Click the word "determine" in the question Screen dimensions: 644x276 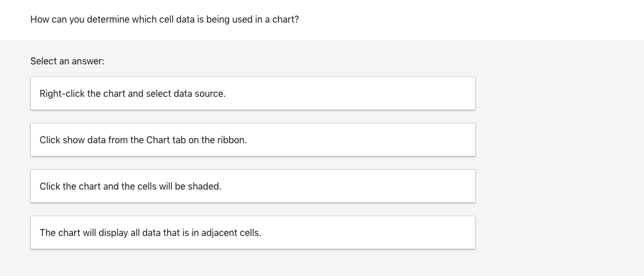coord(111,19)
